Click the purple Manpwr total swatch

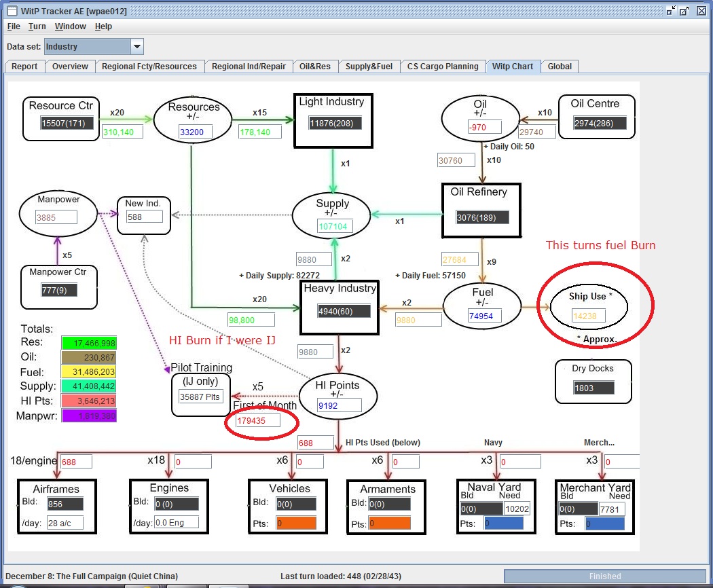(x=89, y=416)
